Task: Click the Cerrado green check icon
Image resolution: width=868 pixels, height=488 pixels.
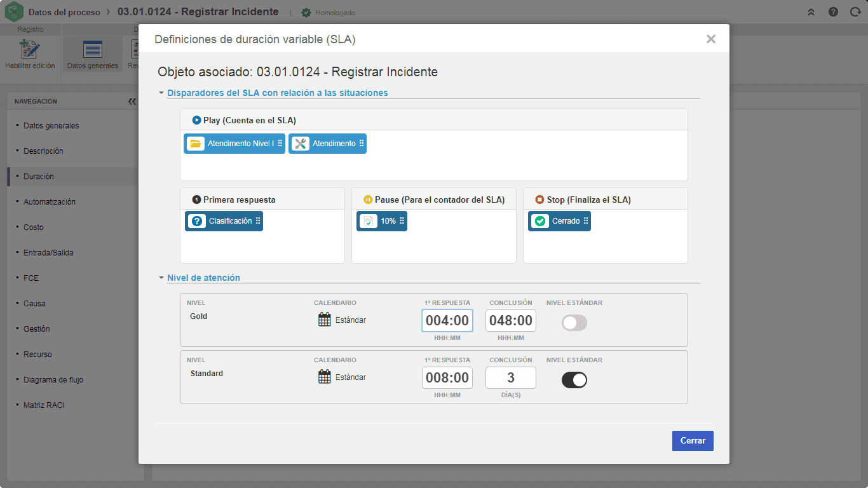Action: (540, 221)
